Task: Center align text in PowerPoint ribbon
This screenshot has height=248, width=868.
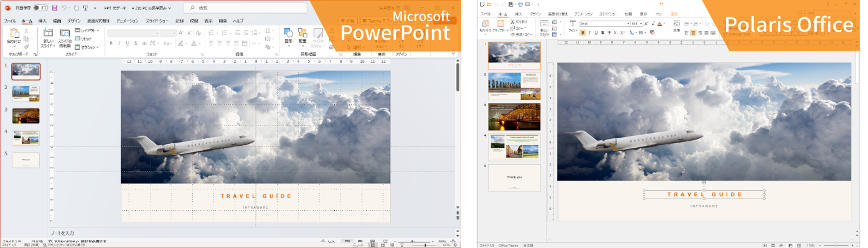Action: [220, 43]
